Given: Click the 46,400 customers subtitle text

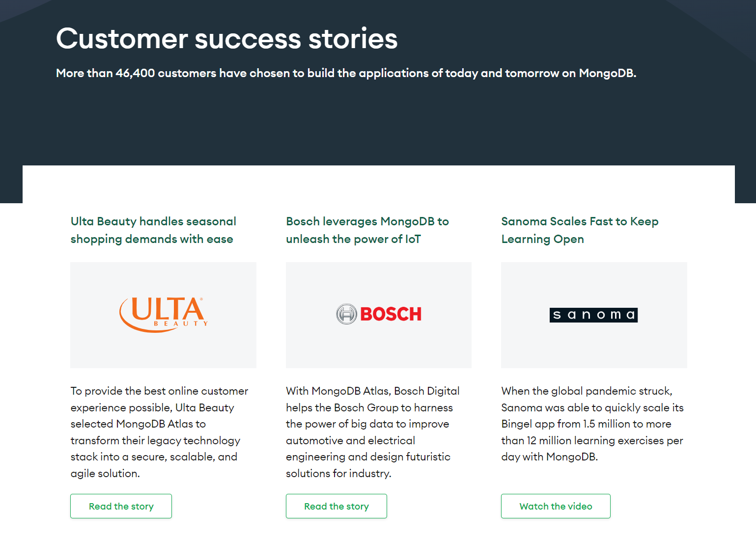Looking at the screenshot, I should [x=346, y=73].
